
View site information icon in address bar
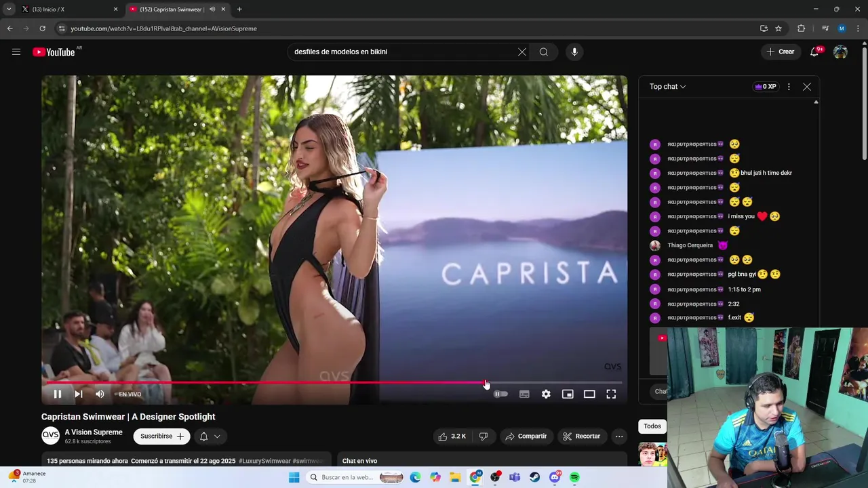click(61, 28)
